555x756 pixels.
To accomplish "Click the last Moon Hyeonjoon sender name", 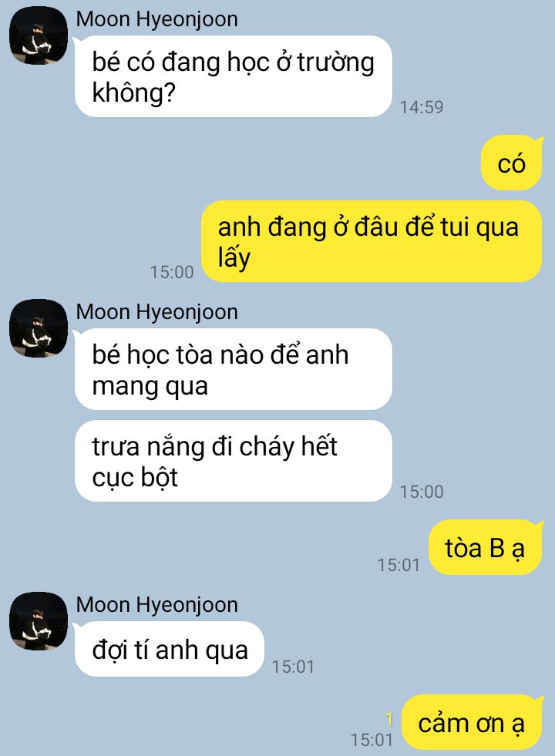I will pos(156,605).
